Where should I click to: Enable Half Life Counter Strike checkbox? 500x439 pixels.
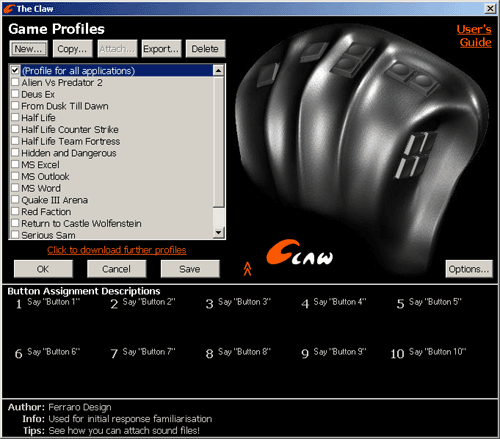(15, 129)
